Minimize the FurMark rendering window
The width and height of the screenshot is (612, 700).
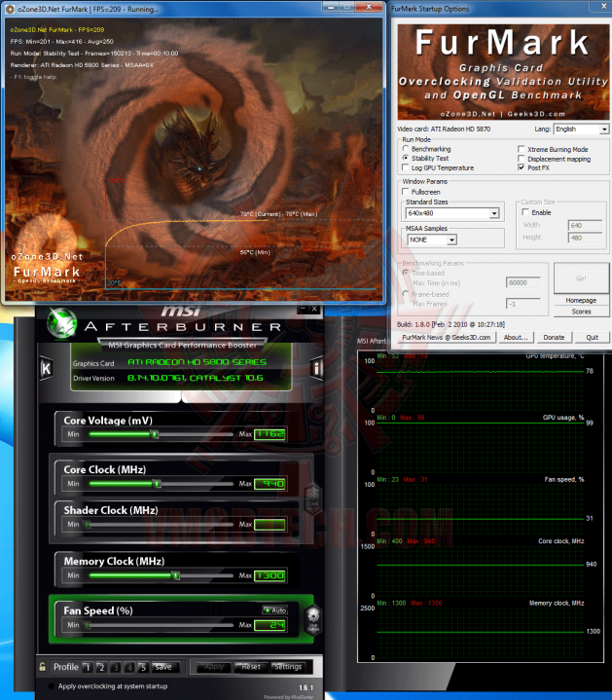331,7
